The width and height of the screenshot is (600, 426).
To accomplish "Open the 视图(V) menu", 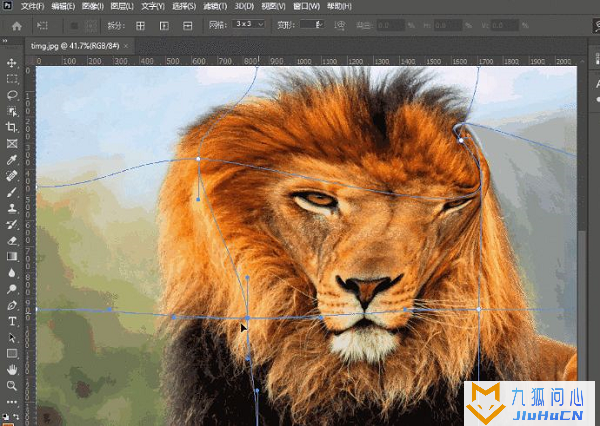I will pyautogui.click(x=273, y=6).
